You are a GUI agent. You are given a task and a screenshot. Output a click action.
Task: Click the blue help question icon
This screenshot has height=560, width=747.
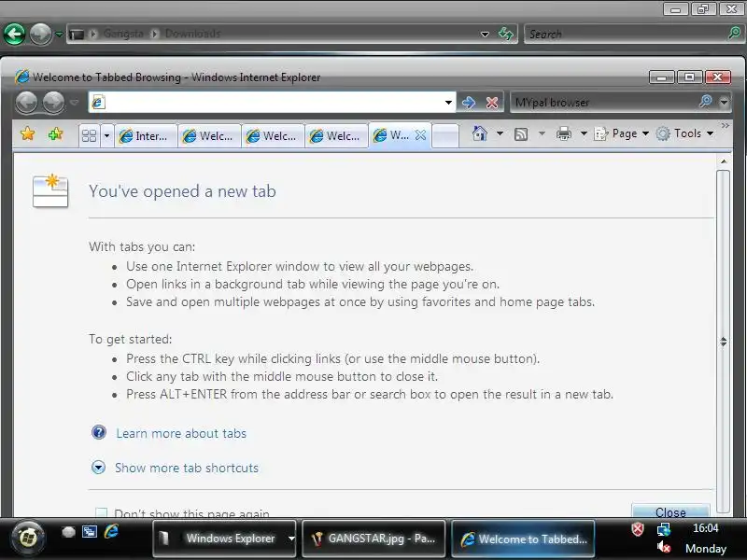pos(99,432)
